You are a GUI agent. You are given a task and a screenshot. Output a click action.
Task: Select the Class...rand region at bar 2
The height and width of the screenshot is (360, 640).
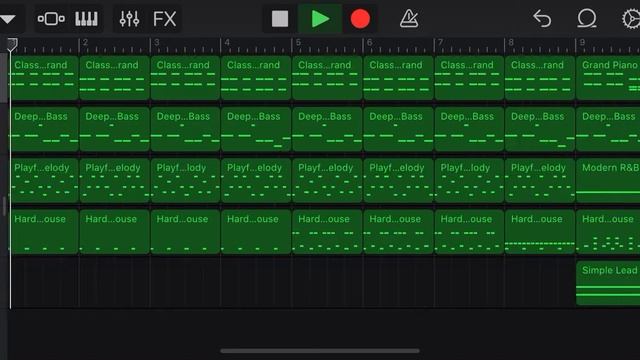pos(114,78)
